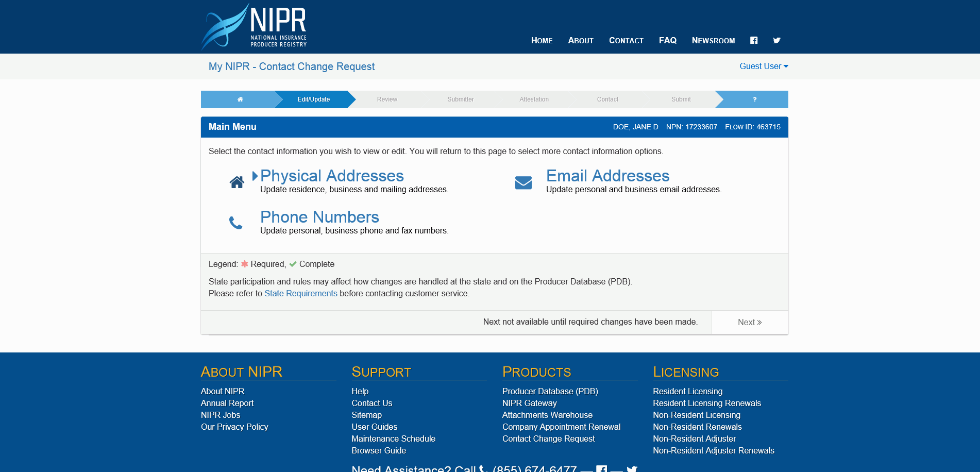Open Our Privacy Policy footer link
The image size is (980, 472).
coord(234,427)
